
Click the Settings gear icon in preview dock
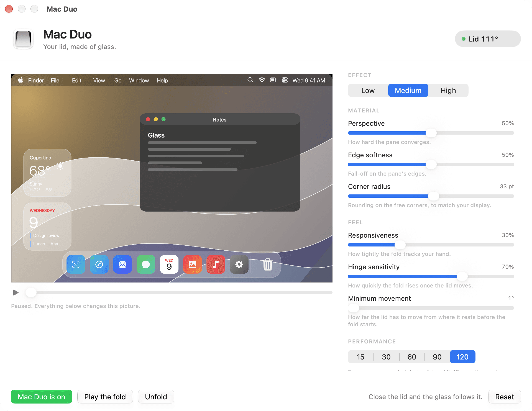tap(239, 264)
